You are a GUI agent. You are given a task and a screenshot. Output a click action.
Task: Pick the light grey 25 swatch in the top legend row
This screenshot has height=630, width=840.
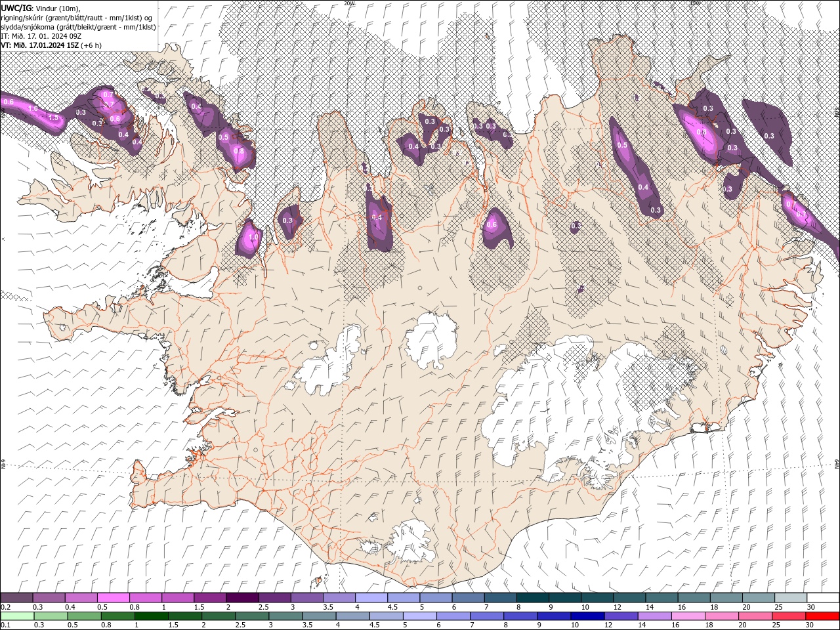[x=791, y=598]
